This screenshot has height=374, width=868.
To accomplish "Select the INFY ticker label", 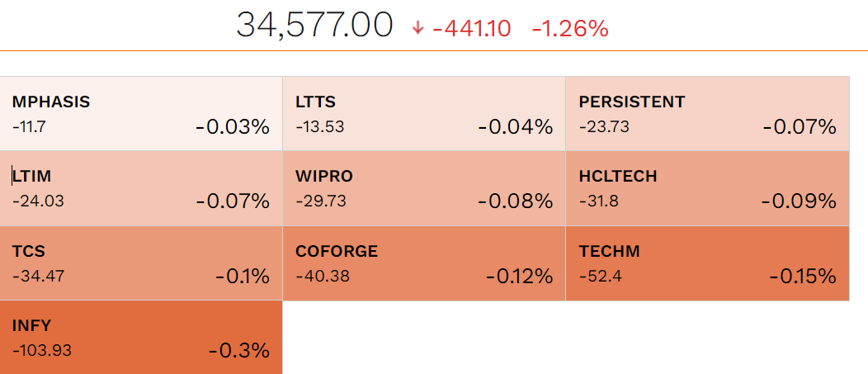I will click(32, 325).
